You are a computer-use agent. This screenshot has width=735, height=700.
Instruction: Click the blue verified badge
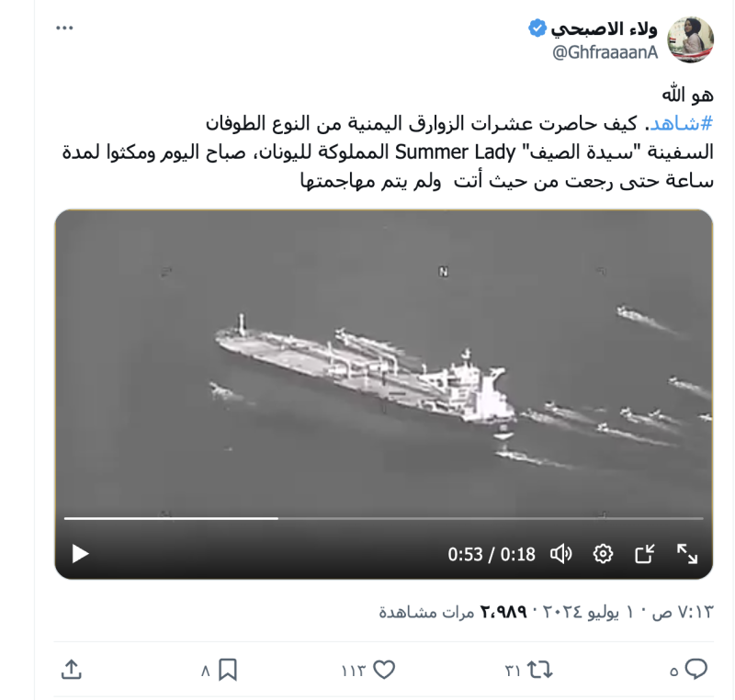[537, 28]
